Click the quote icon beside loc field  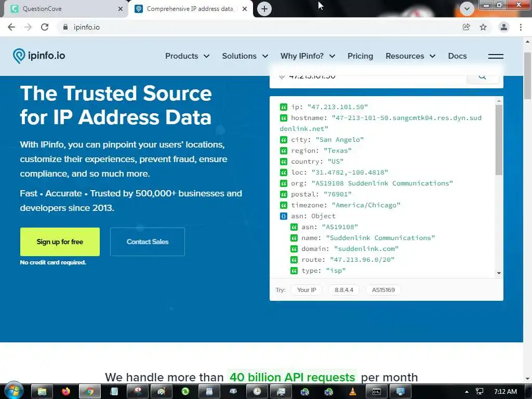point(284,172)
